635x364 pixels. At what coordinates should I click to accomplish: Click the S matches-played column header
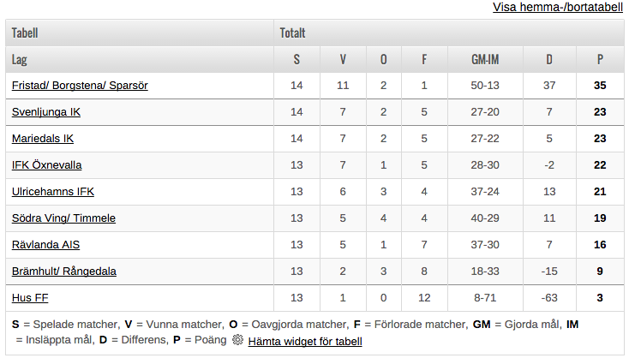(x=297, y=59)
